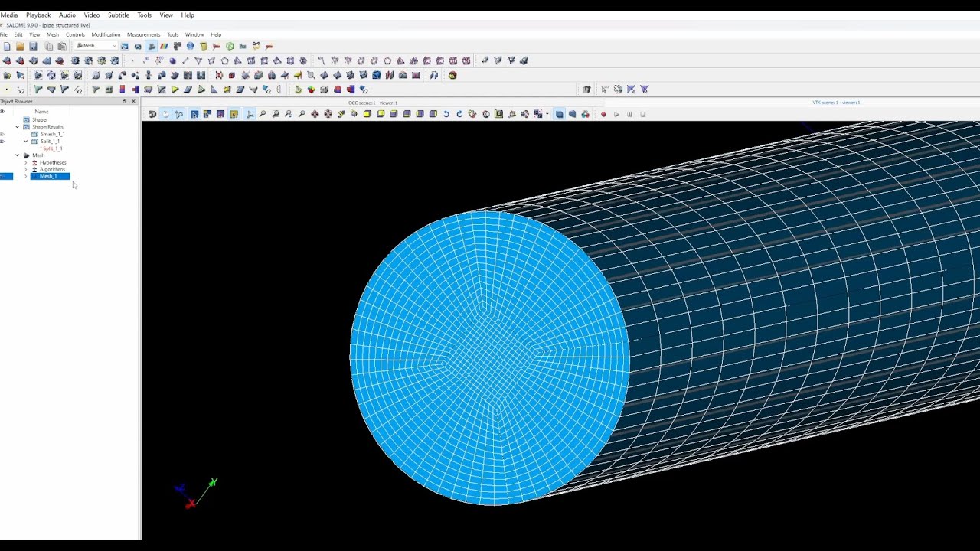980x551 pixels.
Task: Click the Save floppy disk icon
Action: pos(33,46)
